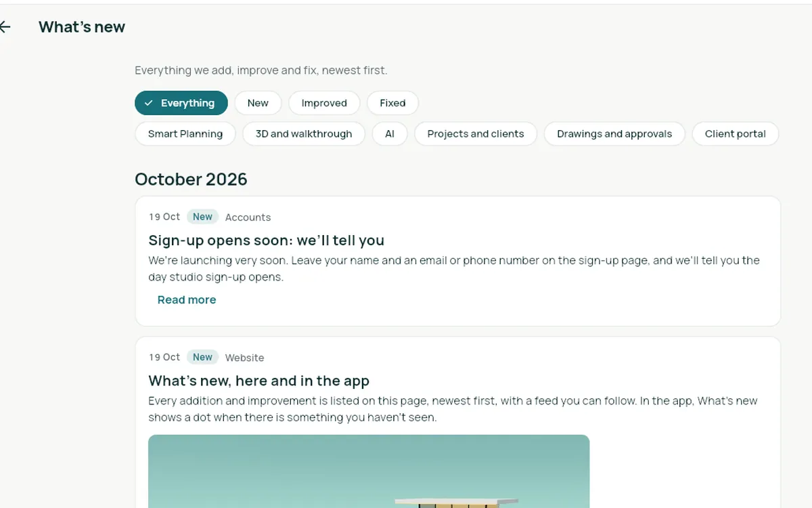Choose the Client portal topic chip

(x=736, y=133)
